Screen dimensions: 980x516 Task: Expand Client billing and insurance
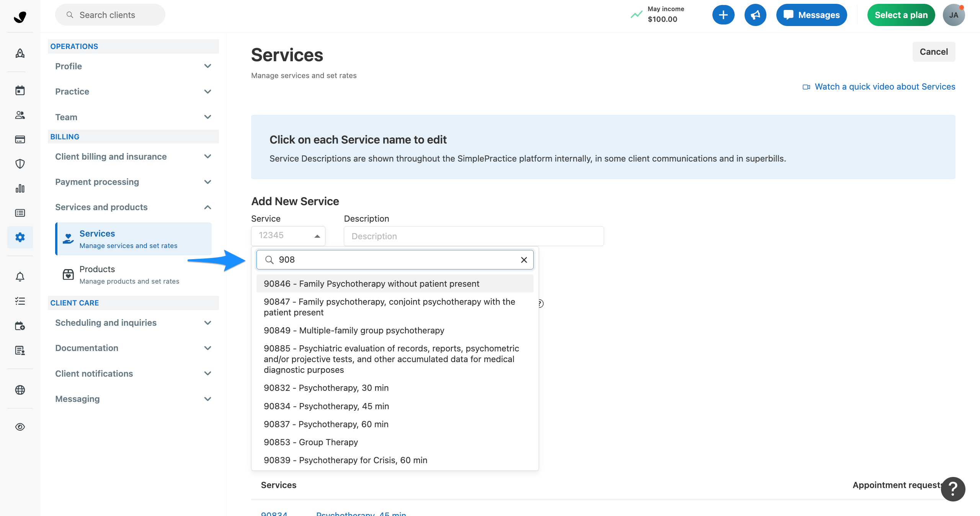point(133,157)
